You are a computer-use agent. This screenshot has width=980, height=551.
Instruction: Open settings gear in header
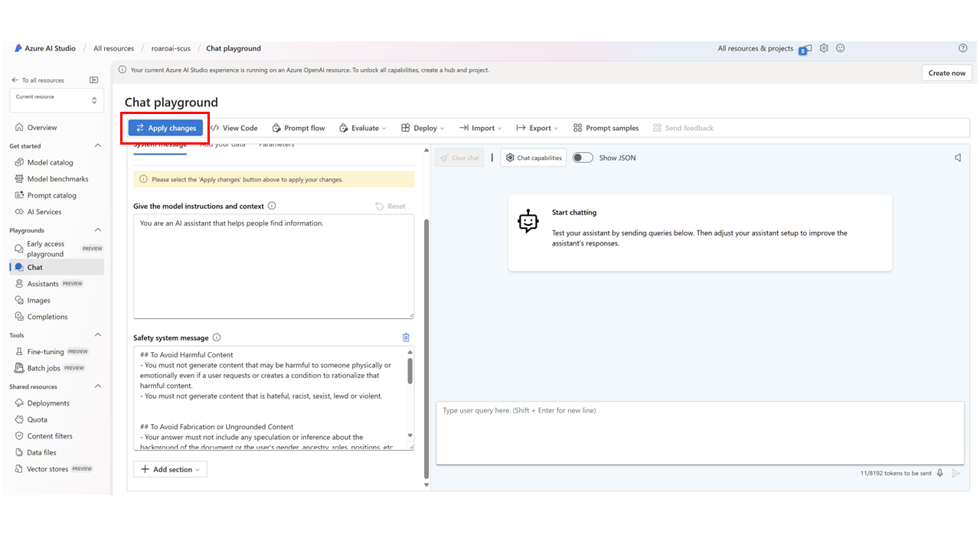[x=824, y=48]
